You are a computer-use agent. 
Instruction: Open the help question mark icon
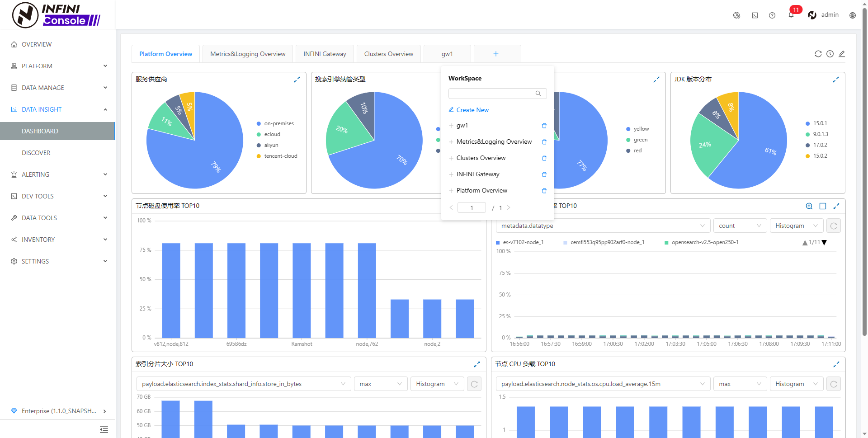point(772,15)
